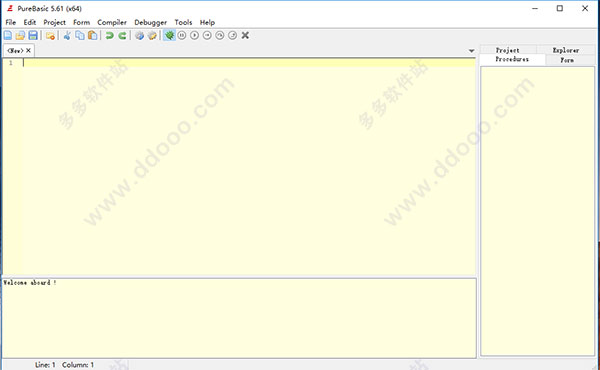Click the Redo green arrow icon
The height and width of the screenshot is (370, 600).
122,36
